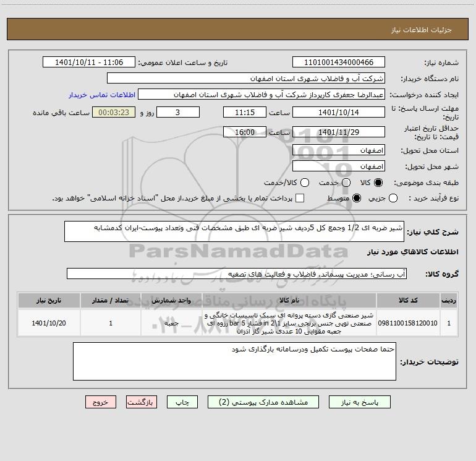Click the نام کالا column header

(x=289, y=301)
